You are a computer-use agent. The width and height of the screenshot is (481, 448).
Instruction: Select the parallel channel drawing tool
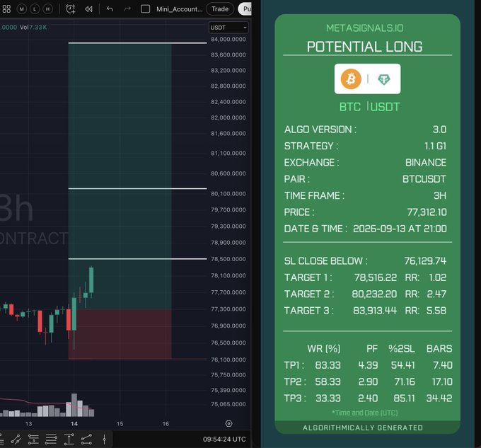16,440
